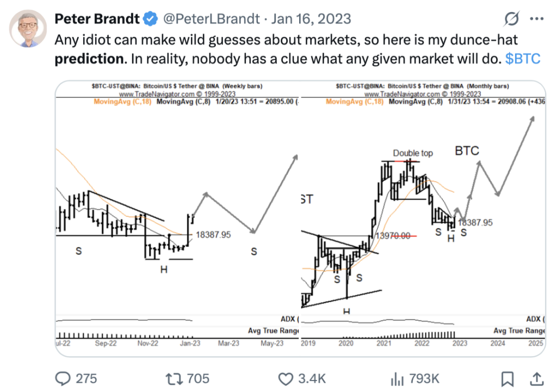Click the 705 reposts count
557x392 pixels.
pyautogui.click(x=198, y=378)
